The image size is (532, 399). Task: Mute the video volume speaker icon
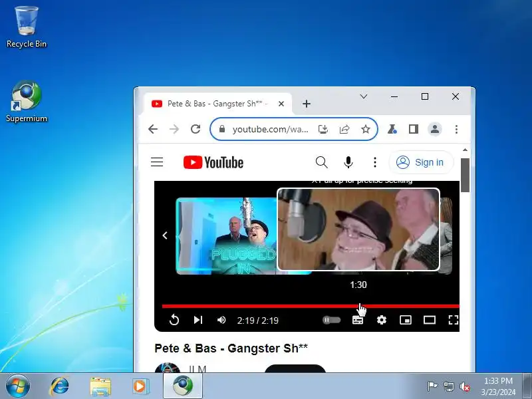(221, 320)
